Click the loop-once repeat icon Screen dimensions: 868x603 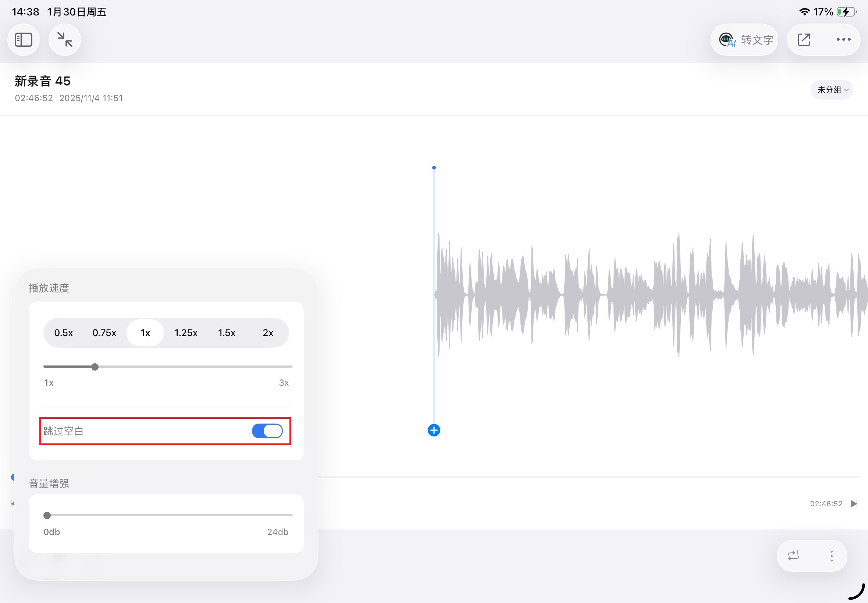(x=793, y=556)
